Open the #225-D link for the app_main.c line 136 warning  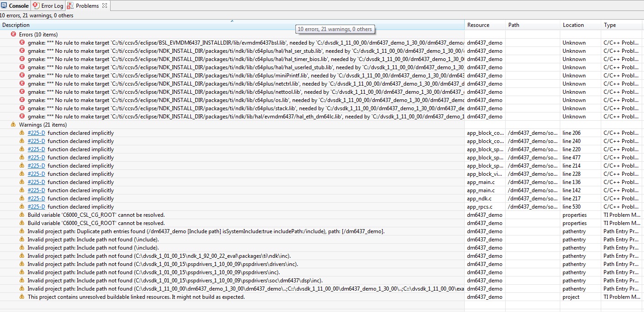[x=36, y=182]
